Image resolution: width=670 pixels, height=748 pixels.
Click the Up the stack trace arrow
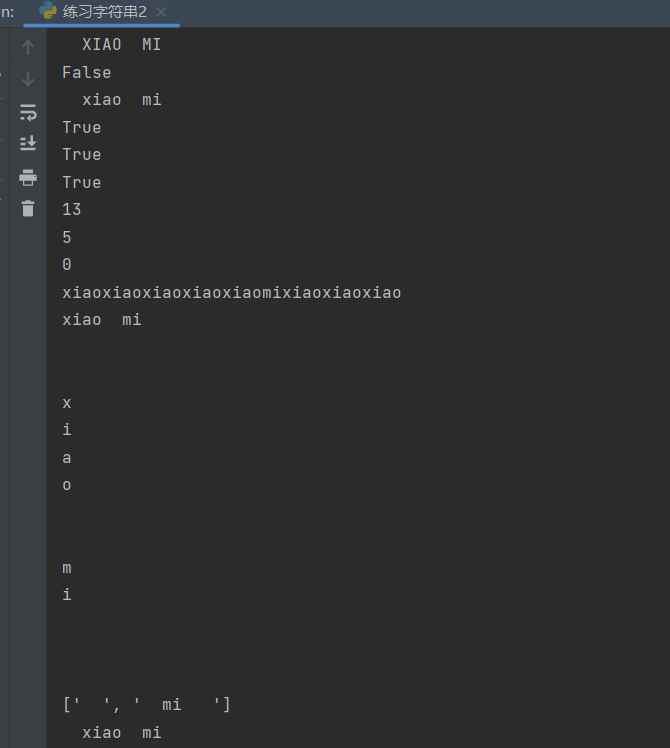28,47
